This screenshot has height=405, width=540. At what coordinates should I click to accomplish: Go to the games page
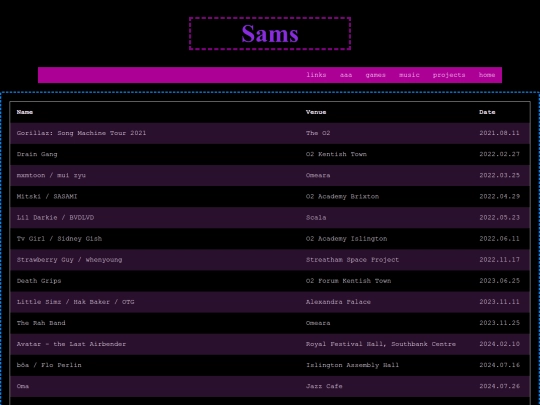coord(375,75)
